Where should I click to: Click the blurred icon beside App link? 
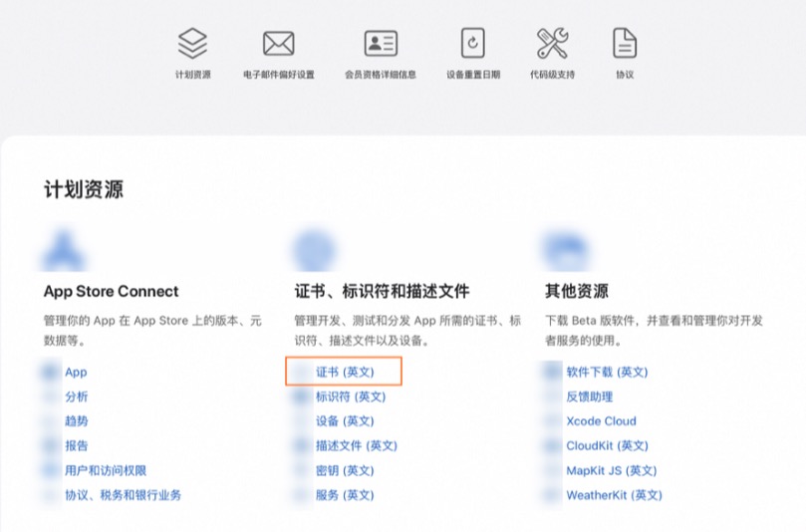(51, 372)
